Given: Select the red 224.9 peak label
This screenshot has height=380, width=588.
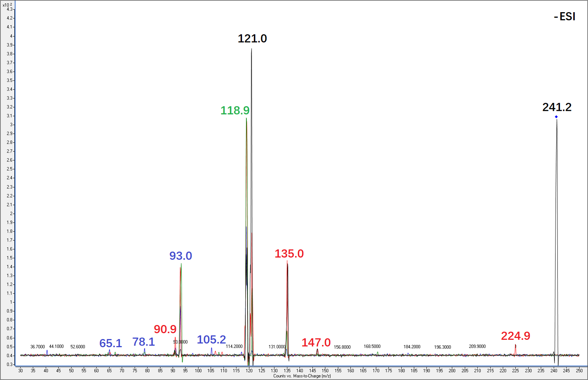Looking at the screenshot, I should [515, 336].
